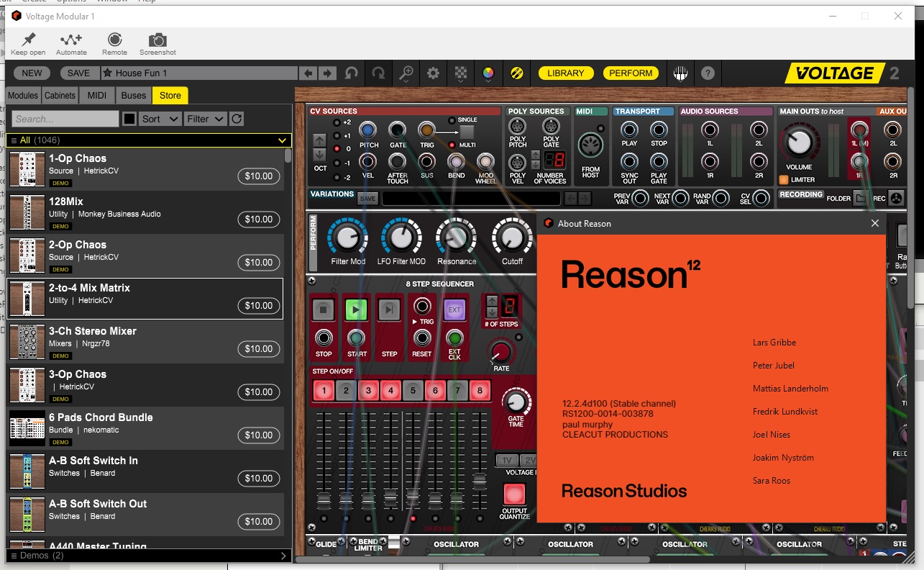Click the module Search field
The height and width of the screenshot is (570, 924).
pyautogui.click(x=65, y=119)
